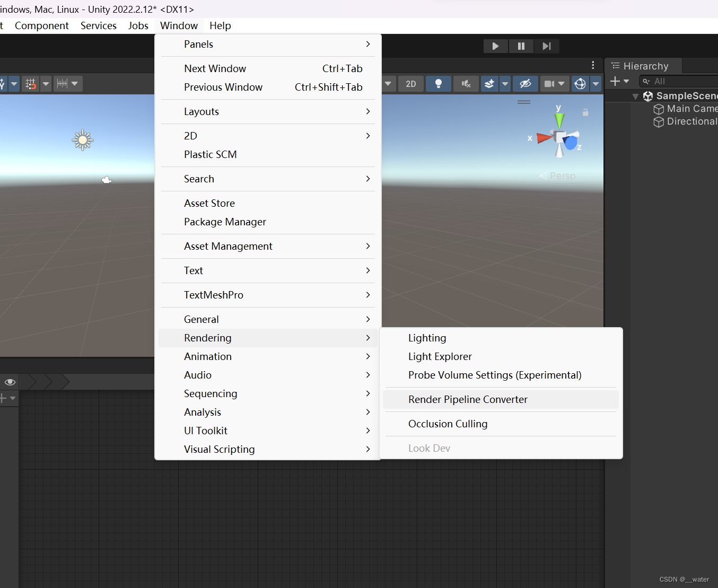The height and width of the screenshot is (588, 718).
Task: Click the grid snapping icon in the toolbar
Action: 30,83
